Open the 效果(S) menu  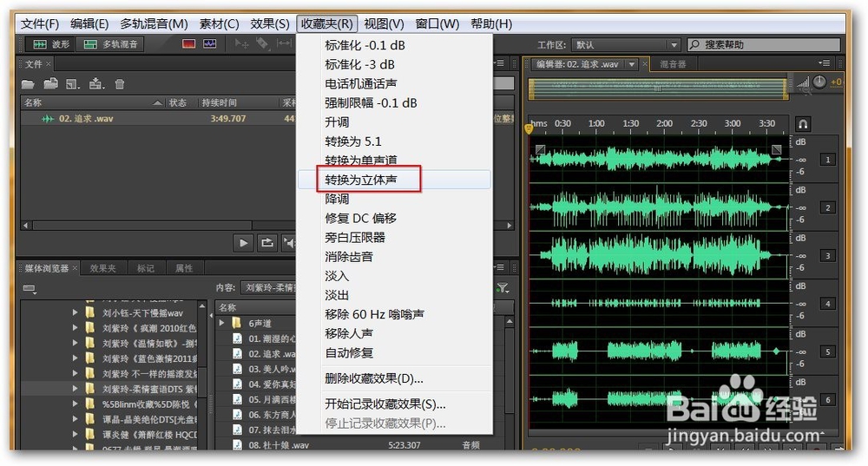(x=270, y=23)
